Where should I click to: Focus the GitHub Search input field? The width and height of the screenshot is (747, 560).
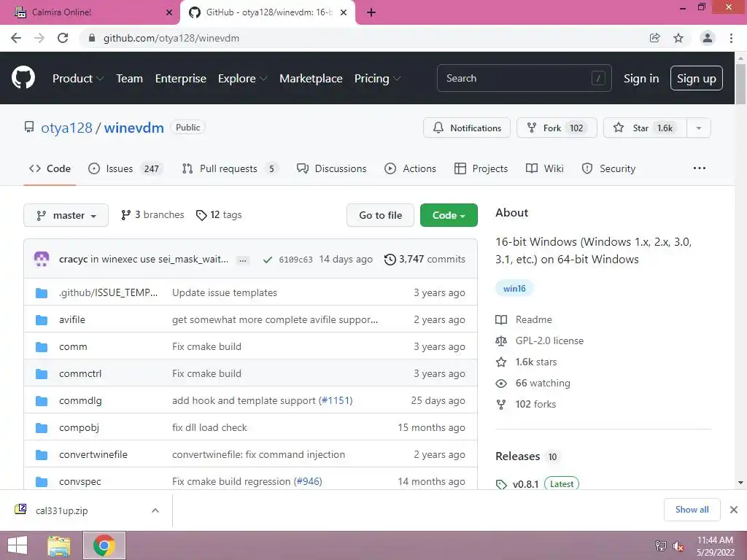524,78
